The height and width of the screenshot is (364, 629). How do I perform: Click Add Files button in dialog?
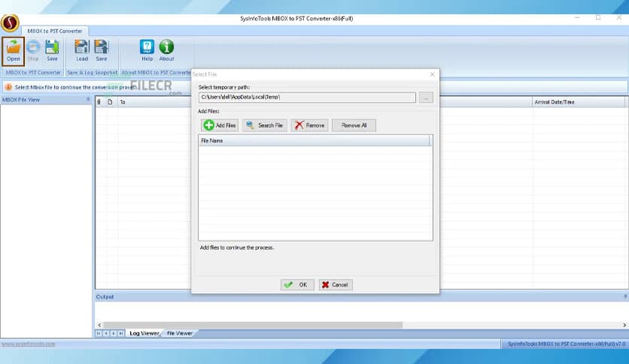coord(220,126)
